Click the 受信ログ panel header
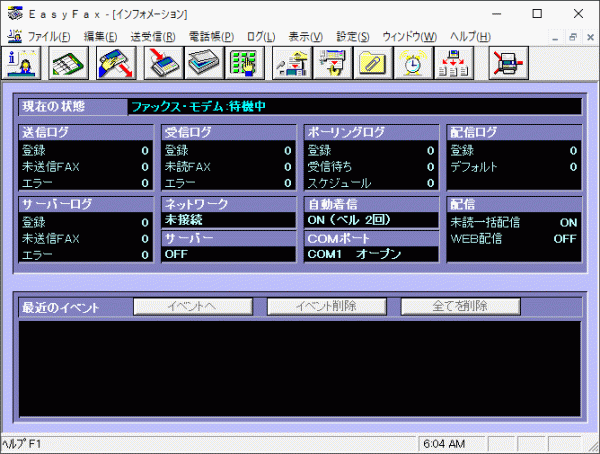The image size is (600, 454). point(229,132)
